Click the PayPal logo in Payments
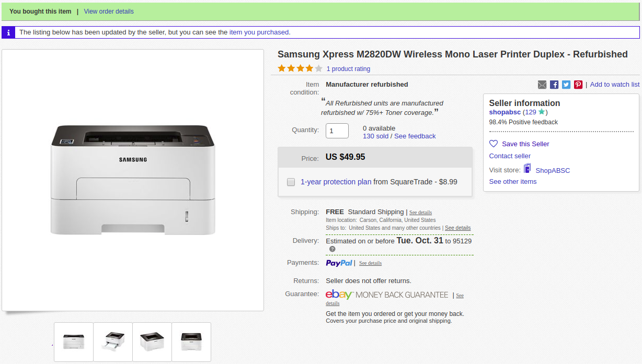Image resolution: width=642 pixels, height=364 pixels. click(x=339, y=263)
